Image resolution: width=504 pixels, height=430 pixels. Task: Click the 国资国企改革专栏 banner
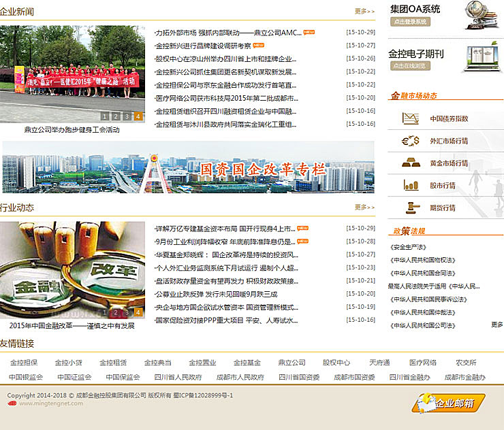pos(188,167)
